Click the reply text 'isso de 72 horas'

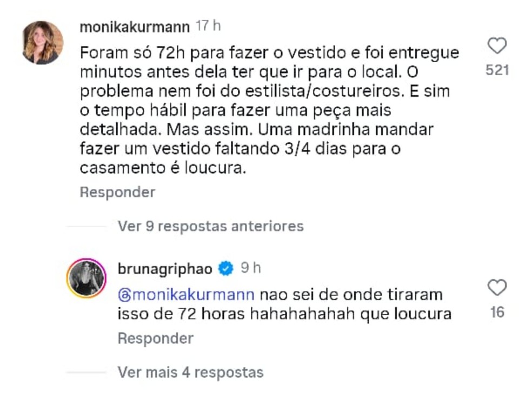pyautogui.click(x=284, y=314)
